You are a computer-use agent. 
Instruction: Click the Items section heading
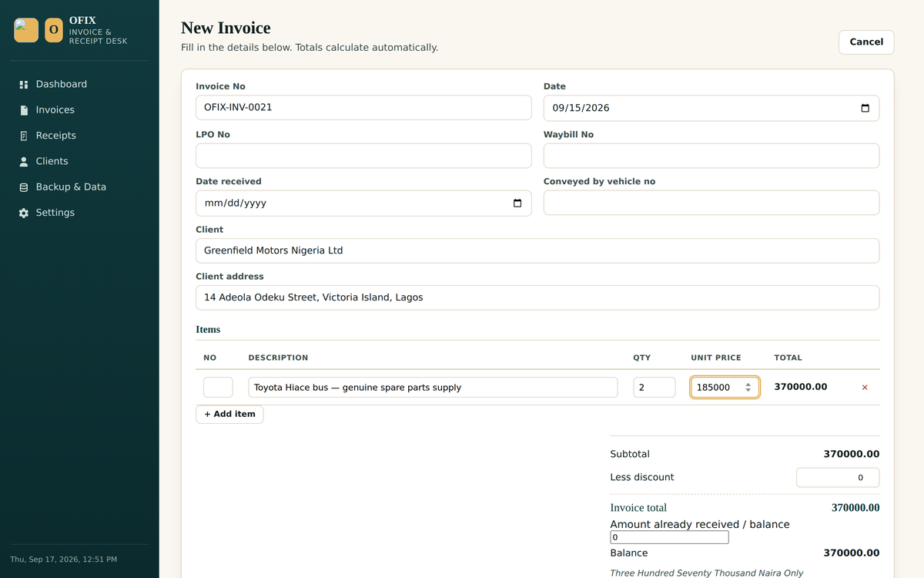tap(208, 330)
